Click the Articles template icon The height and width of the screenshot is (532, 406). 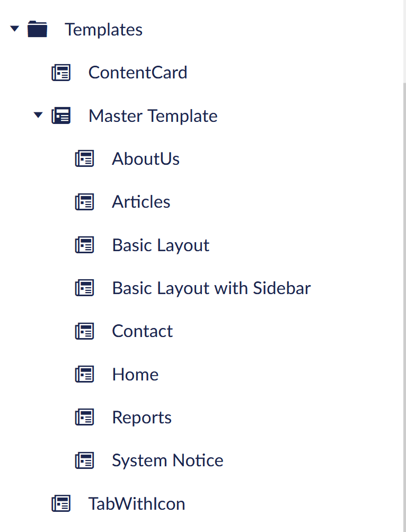84,201
